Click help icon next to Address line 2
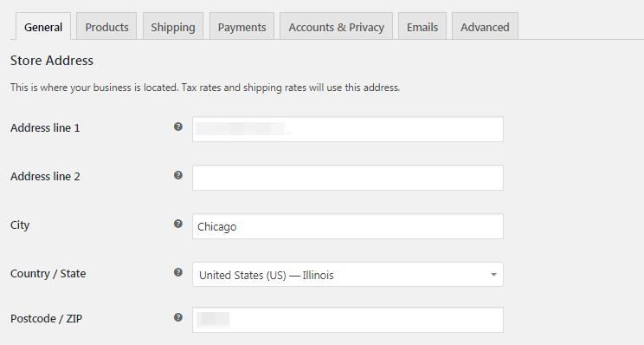Screen dimensions: 644x345 (x=177, y=175)
